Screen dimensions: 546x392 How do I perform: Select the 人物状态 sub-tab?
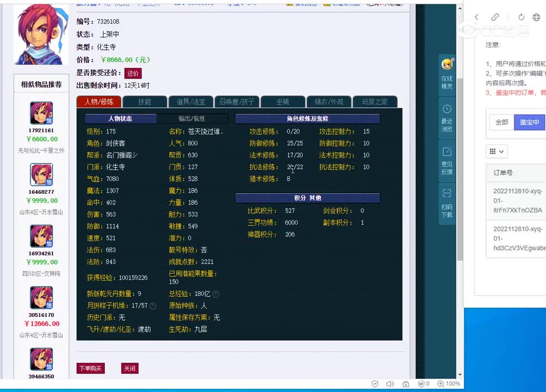(x=120, y=119)
